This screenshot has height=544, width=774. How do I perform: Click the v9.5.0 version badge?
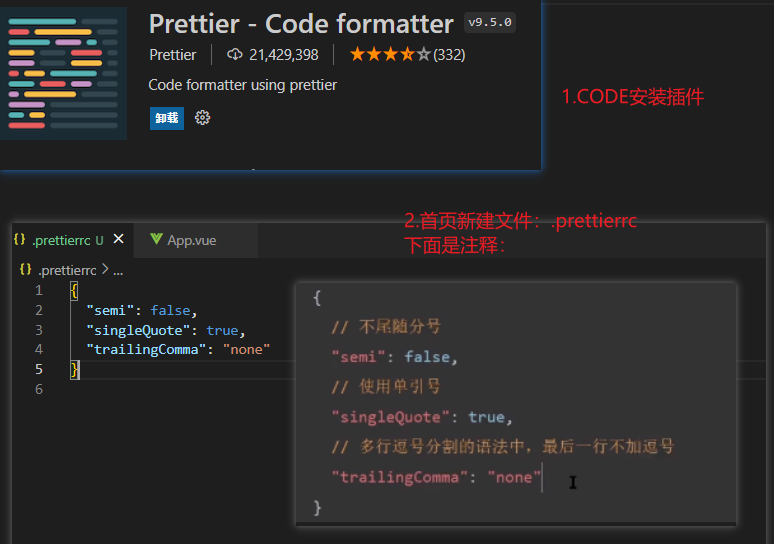490,23
